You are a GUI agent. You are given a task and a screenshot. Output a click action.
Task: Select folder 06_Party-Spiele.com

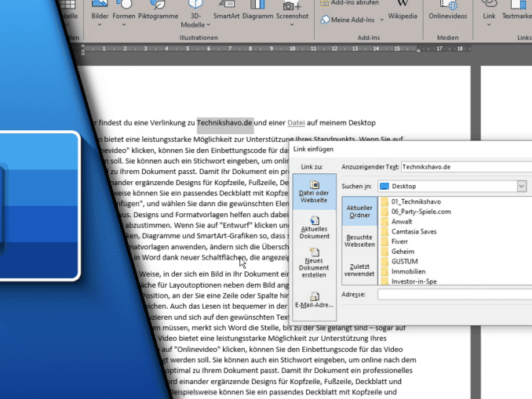tap(421, 212)
